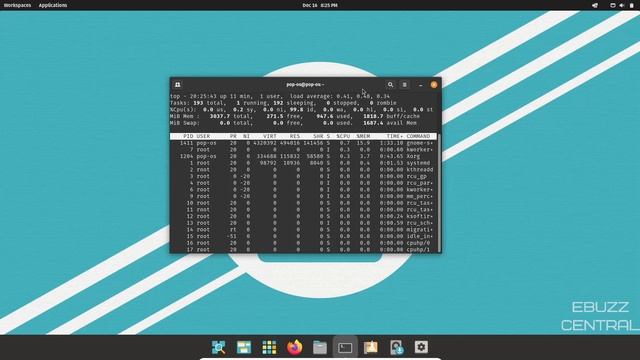Open the applications grid icon in dock
Screen dimensions: 640x360
[x=269, y=347]
